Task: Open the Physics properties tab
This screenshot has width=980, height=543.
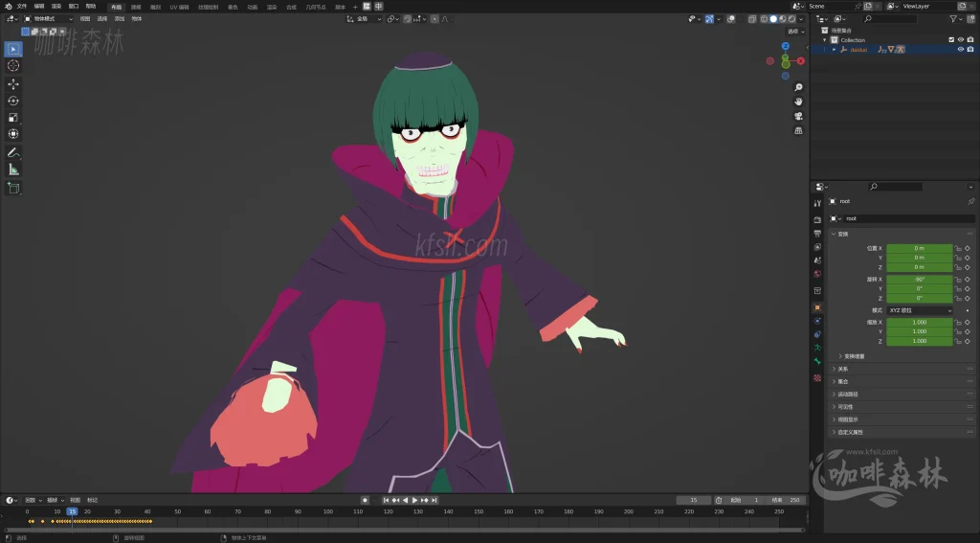Action: [817, 321]
